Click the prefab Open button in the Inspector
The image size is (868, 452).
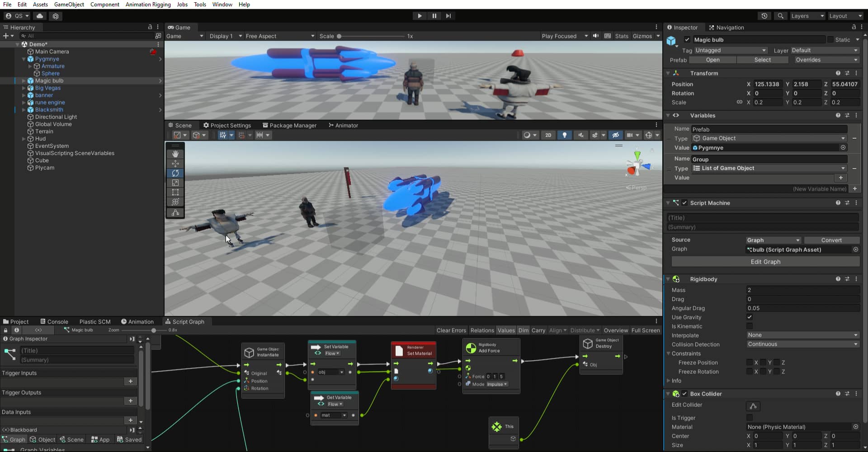pos(713,60)
